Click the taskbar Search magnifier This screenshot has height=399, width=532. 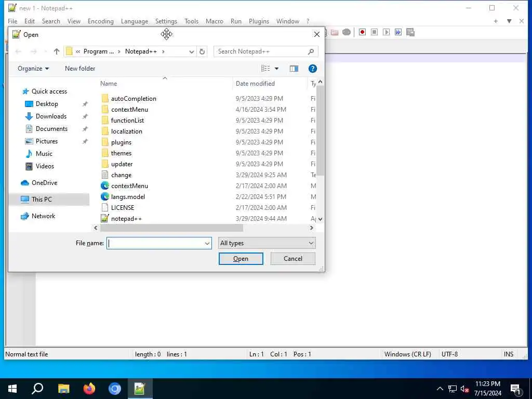pyautogui.click(x=37, y=389)
